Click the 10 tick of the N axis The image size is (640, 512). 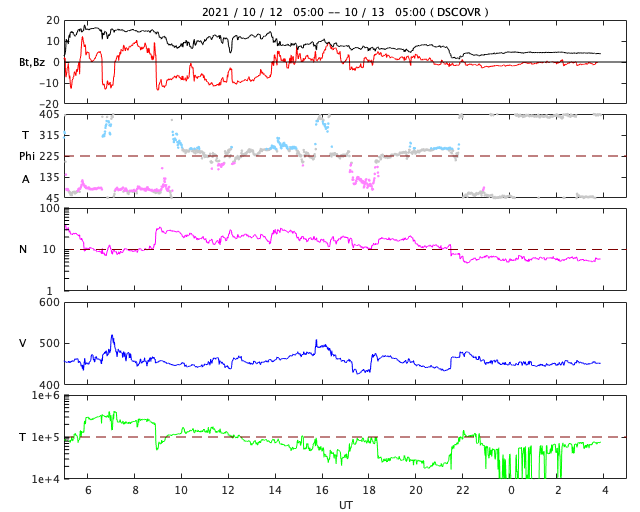point(49,249)
